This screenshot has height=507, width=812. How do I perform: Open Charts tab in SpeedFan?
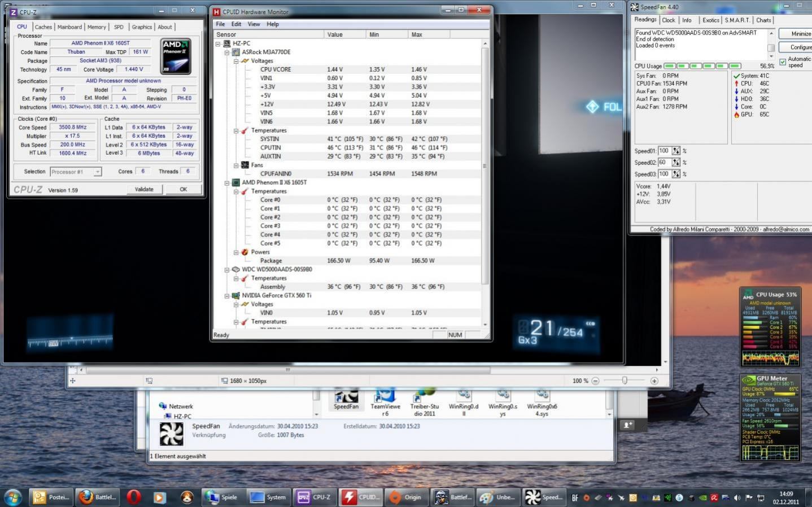763,20
